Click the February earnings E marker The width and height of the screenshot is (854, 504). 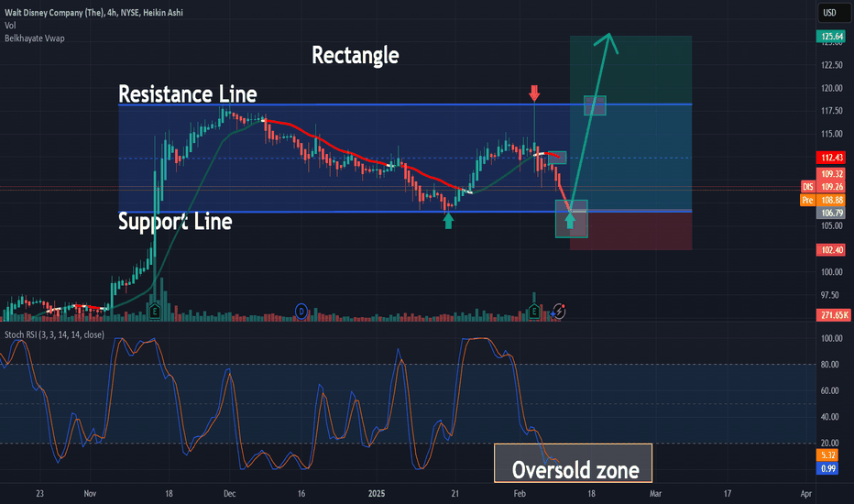[533, 312]
